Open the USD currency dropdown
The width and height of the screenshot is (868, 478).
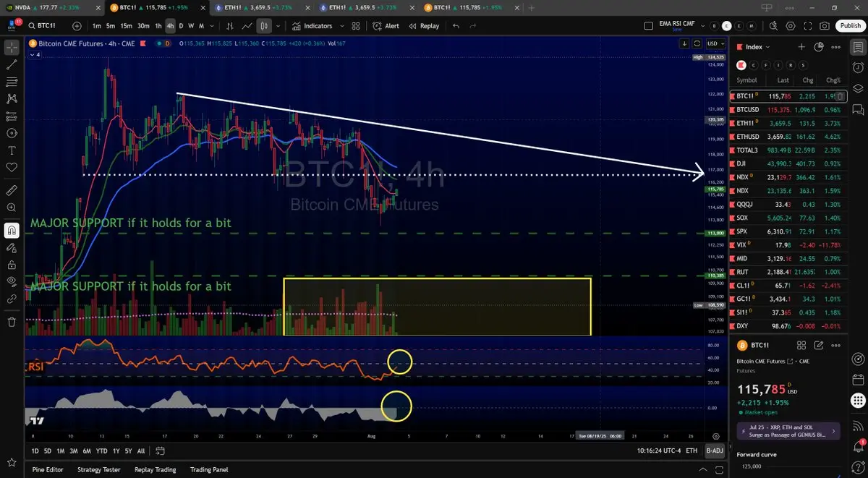coord(716,43)
